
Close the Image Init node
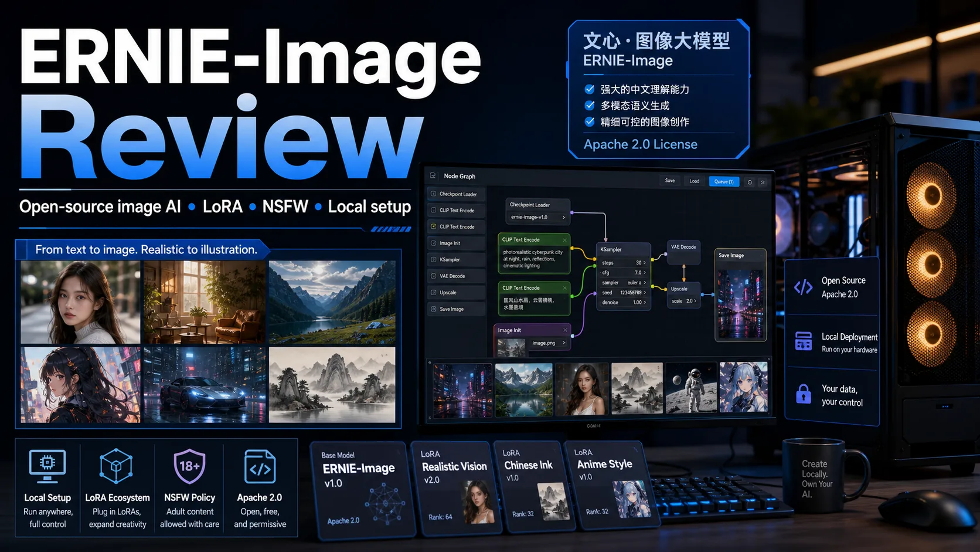[x=565, y=330]
